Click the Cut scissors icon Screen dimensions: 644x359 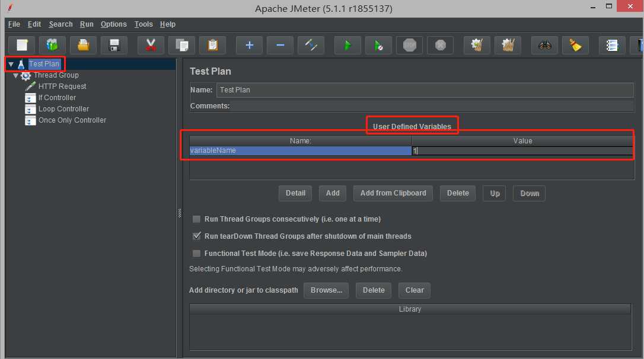coord(151,45)
